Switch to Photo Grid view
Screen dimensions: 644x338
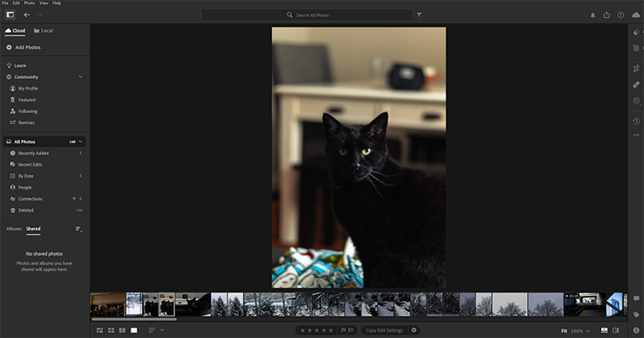[x=100, y=330]
